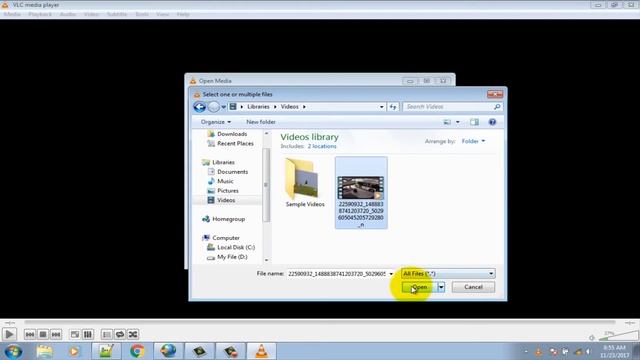Click the VLC seek progress bar
This screenshot has width=640, height=360.
tap(320, 322)
